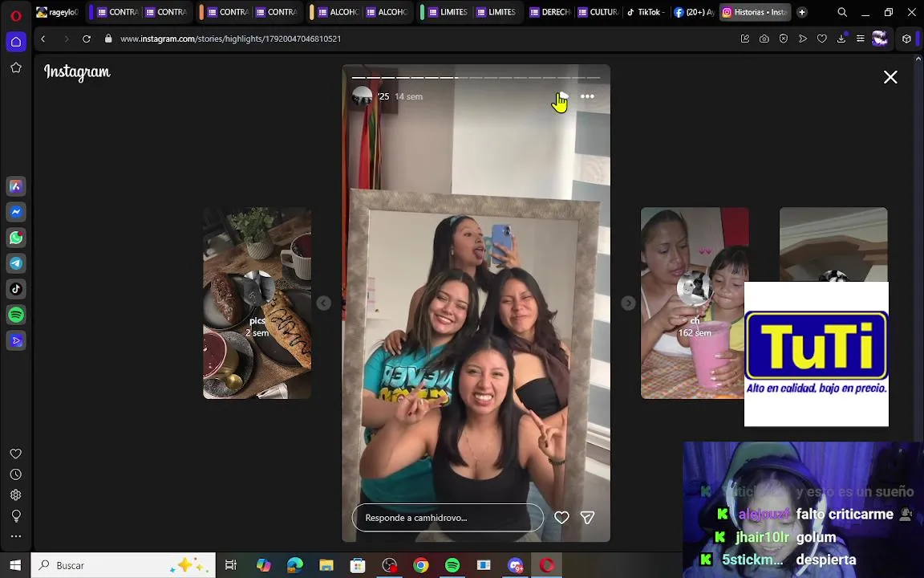Click the Responde a camhidrovo reply field
The height and width of the screenshot is (578, 924).
coord(448,518)
